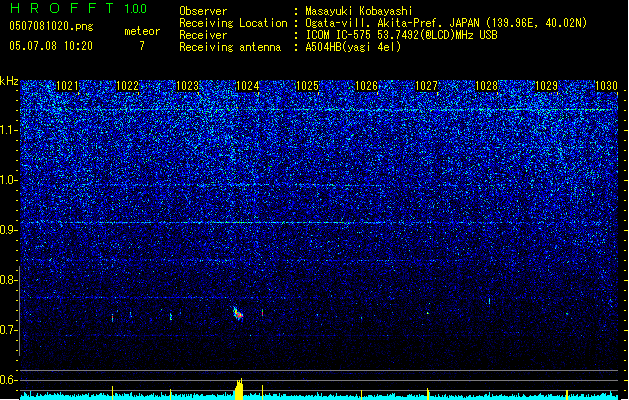Click the 'meteor' count label
Image resolution: width=629 pixels, height=400 pixels.
pos(142,31)
